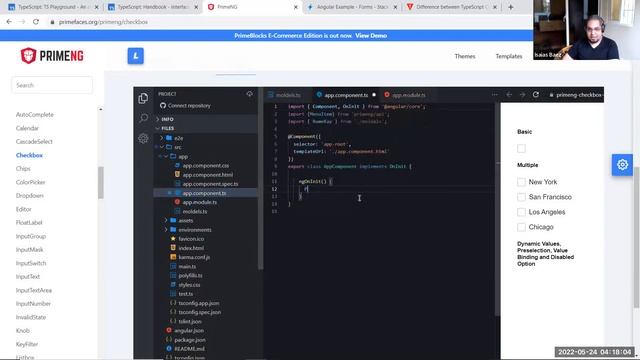The width and height of the screenshot is (640, 360).
Task: Check the Basic checkbox in preview
Action: click(521, 149)
